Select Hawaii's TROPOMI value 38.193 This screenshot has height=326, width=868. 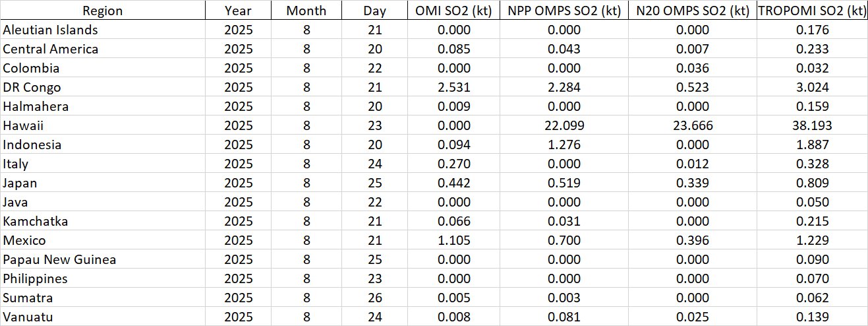[812, 125]
